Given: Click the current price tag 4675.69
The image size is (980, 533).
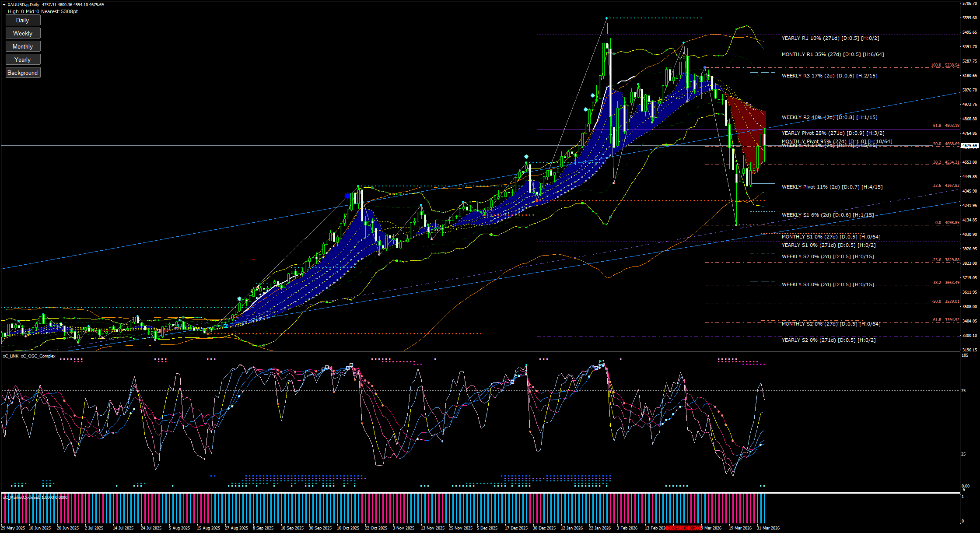Looking at the screenshot, I should 970,146.
